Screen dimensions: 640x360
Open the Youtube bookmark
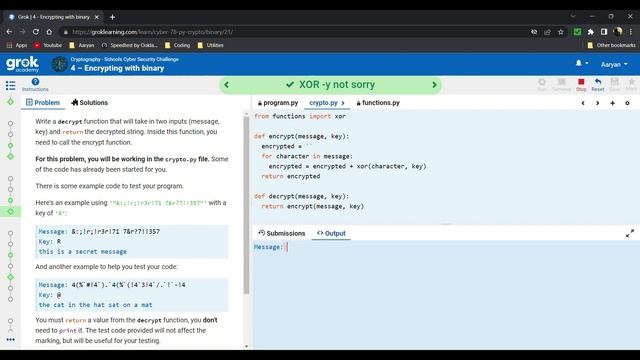[x=48, y=45]
